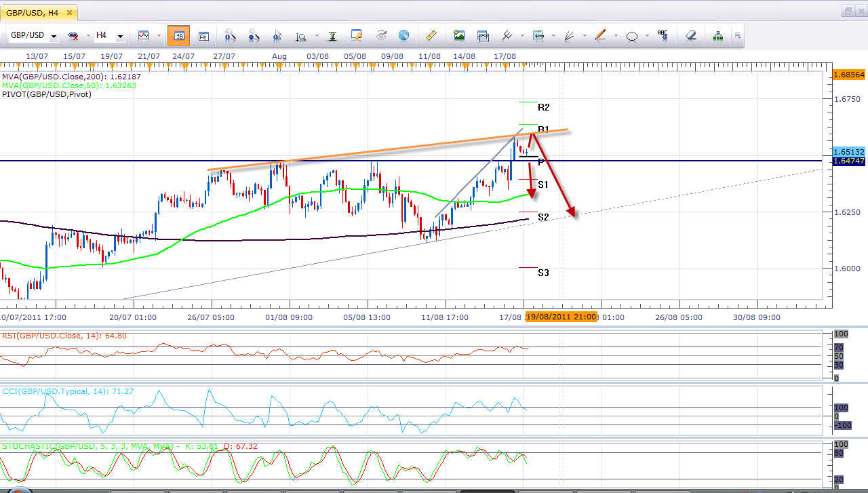Select the ABC text label tool

click(x=663, y=35)
